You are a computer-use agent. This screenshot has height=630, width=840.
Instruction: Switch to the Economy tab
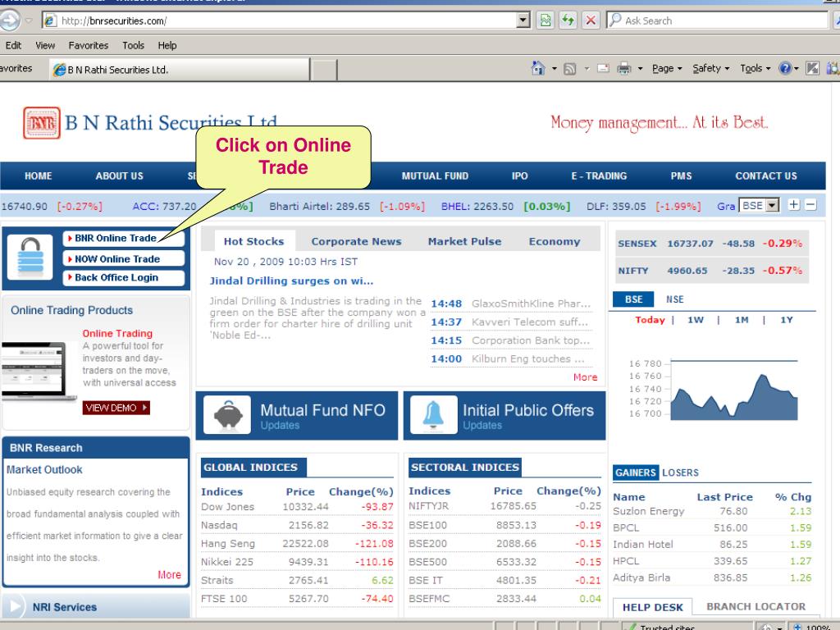(x=555, y=242)
